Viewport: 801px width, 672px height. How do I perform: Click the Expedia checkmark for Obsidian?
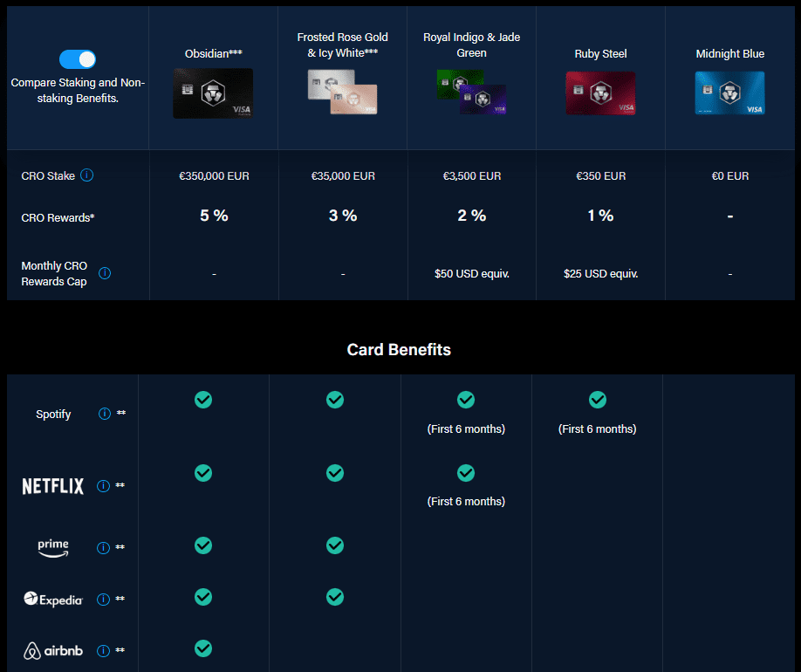tap(203, 597)
